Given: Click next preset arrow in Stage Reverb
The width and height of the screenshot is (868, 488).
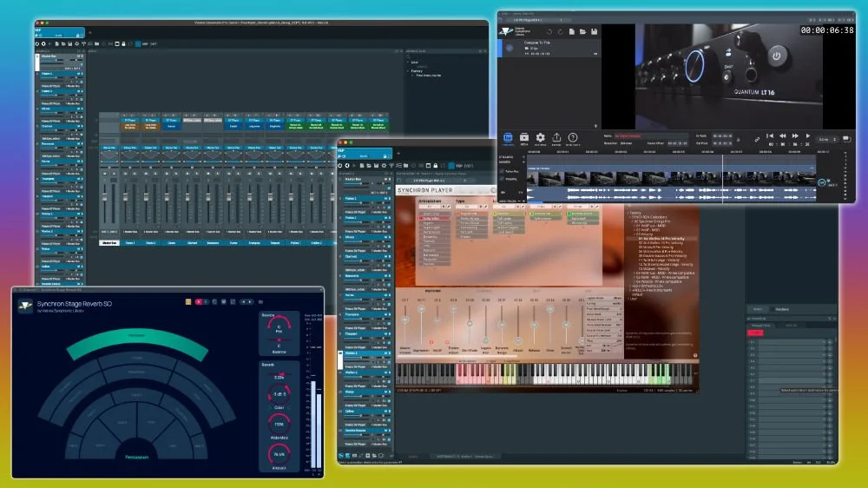Looking at the screenshot, I should point(250,302).
